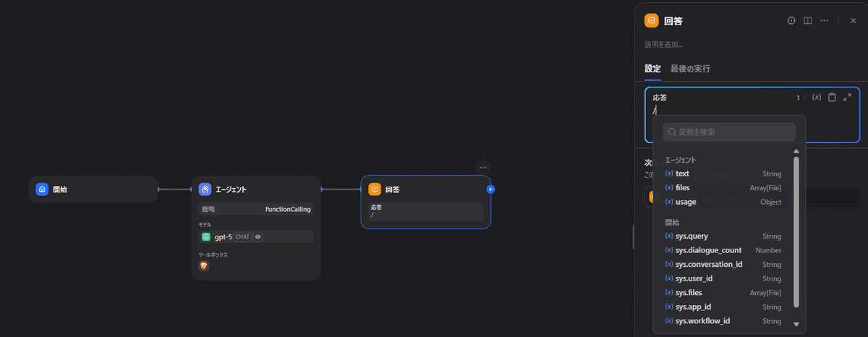
Task: Click the 開始 start node icon
Action: [42, 189]
